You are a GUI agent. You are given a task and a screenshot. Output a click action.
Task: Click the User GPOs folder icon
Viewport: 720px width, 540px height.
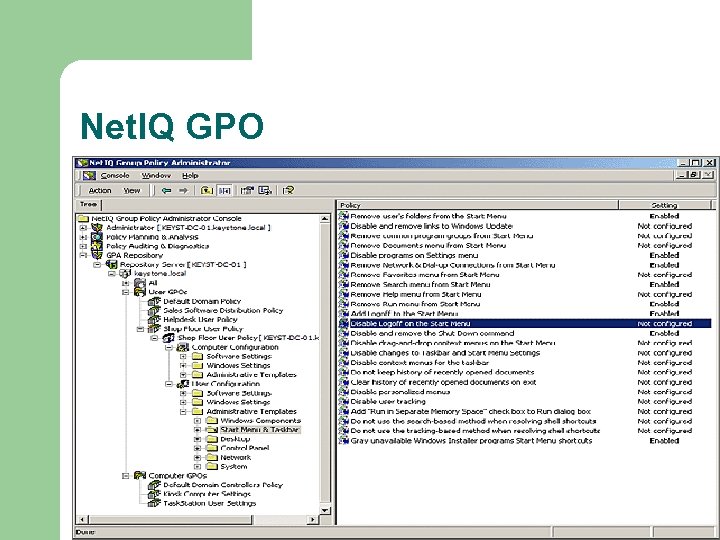pyautogui.click(x=140, y=292)
